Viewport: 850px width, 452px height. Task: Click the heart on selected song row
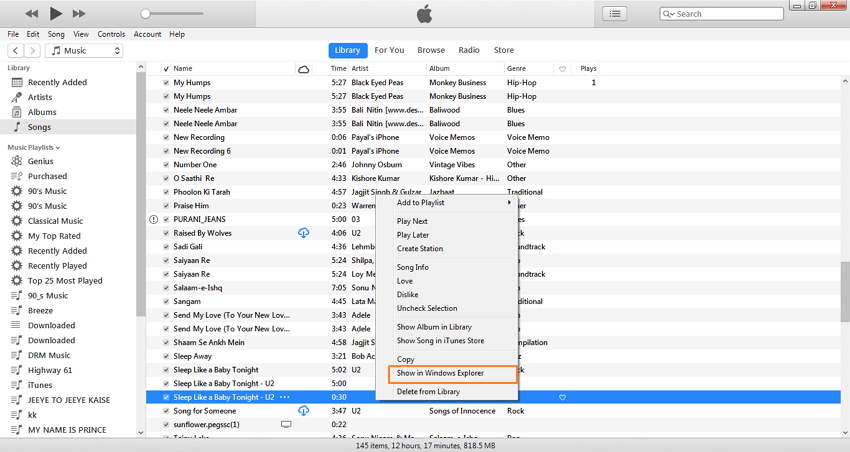(562, 397)
